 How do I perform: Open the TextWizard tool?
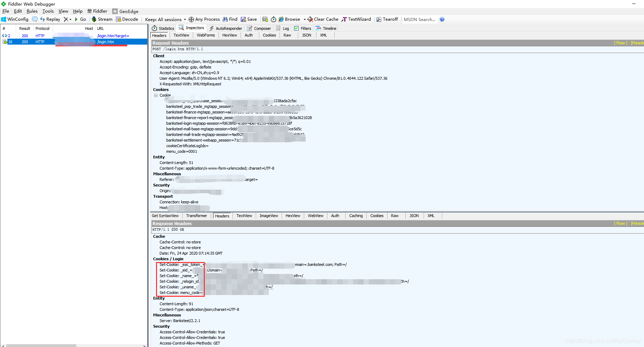coord(356,19)
